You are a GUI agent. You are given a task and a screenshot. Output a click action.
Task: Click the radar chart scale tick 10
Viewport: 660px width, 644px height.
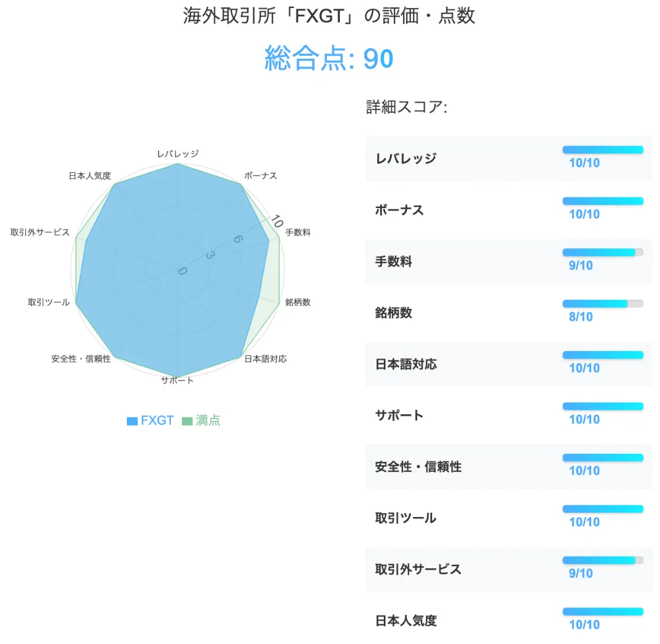pos(277,221)
